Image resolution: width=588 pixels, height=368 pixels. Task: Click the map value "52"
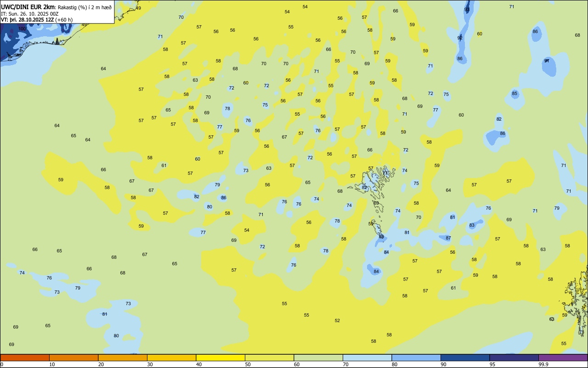337,321
